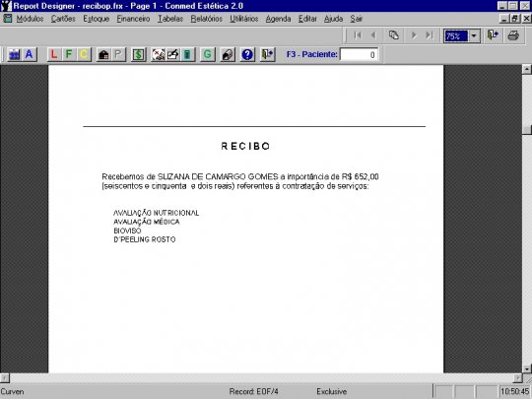Click the menu bar control icon
The height and width of the screenshot is (399, 532).
point(8,19)
